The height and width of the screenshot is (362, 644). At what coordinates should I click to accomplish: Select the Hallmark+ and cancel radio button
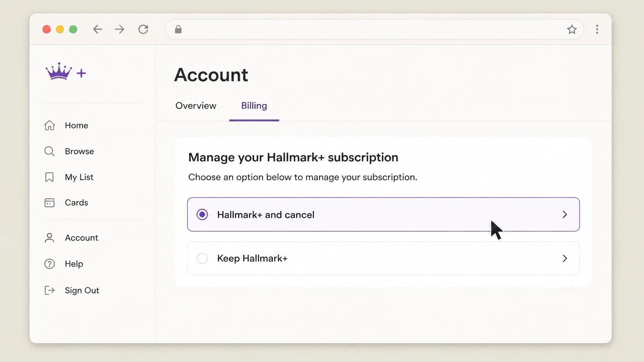(x=202, y=215)
